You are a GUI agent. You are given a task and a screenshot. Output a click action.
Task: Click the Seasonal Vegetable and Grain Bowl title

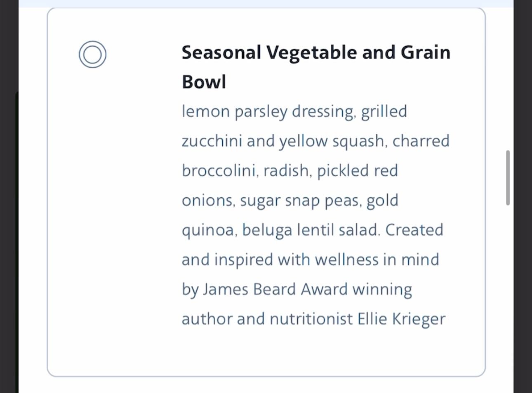316,66
